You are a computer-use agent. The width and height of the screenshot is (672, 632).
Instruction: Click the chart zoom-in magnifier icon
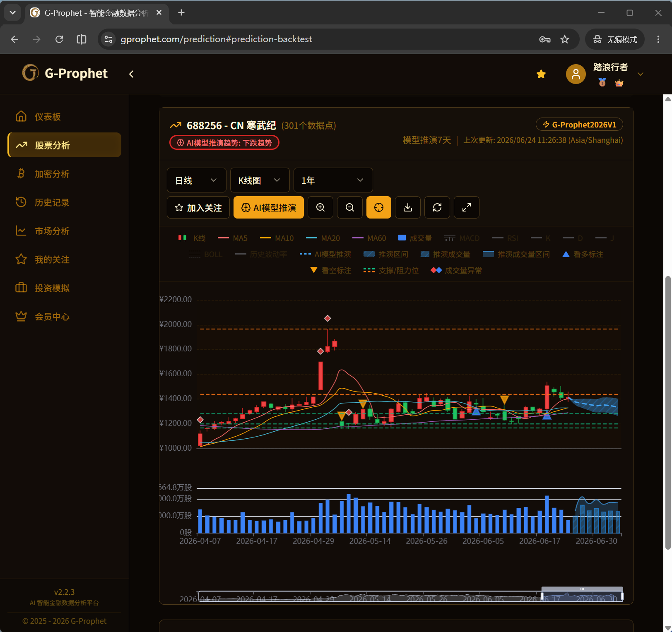pyautogui.click(x=320, y=207)
